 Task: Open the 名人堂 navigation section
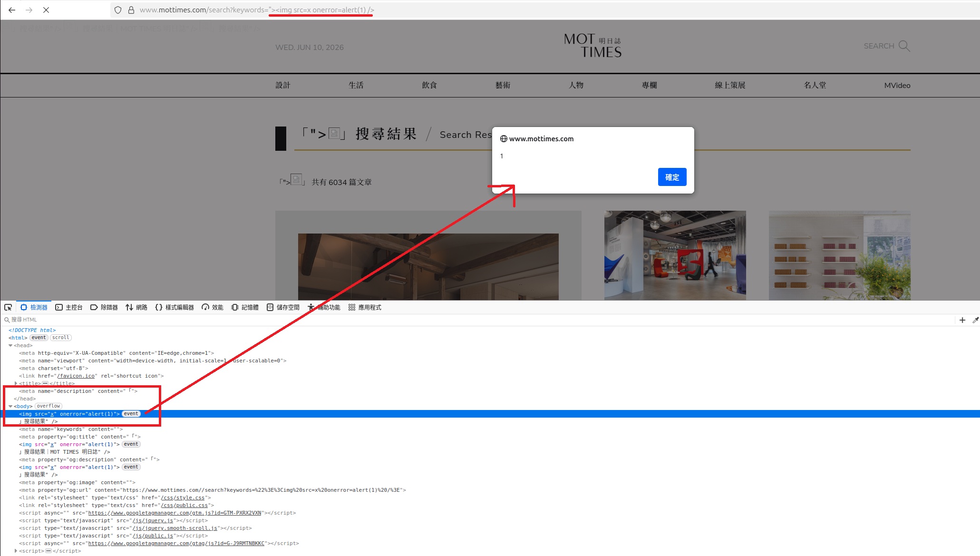[x=815, y=85]
